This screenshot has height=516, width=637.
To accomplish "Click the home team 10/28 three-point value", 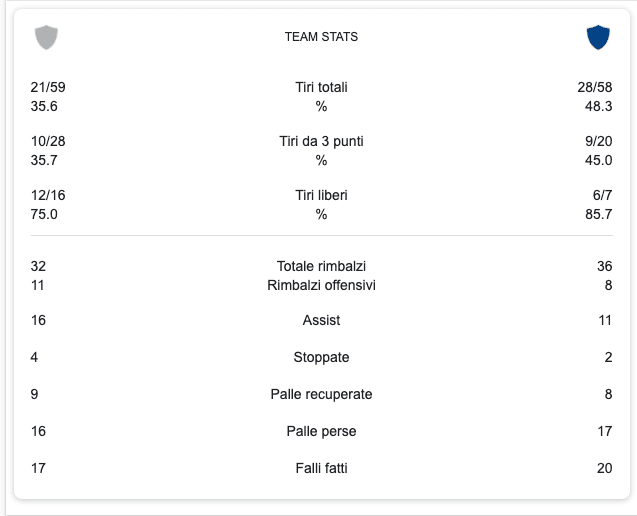I will pyautogui.click(x=48, y=141).
